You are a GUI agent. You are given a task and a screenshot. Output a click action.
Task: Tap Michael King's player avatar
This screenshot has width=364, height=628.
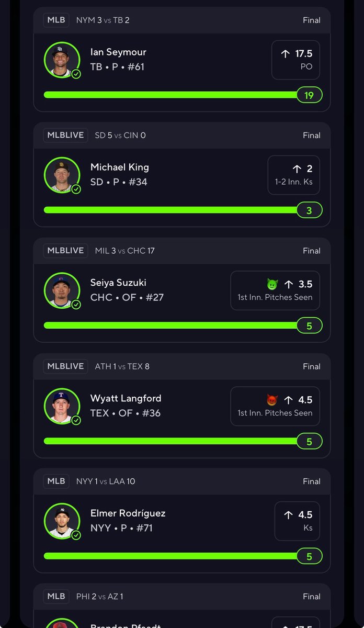pyautogui.click(x=62, y=175)
